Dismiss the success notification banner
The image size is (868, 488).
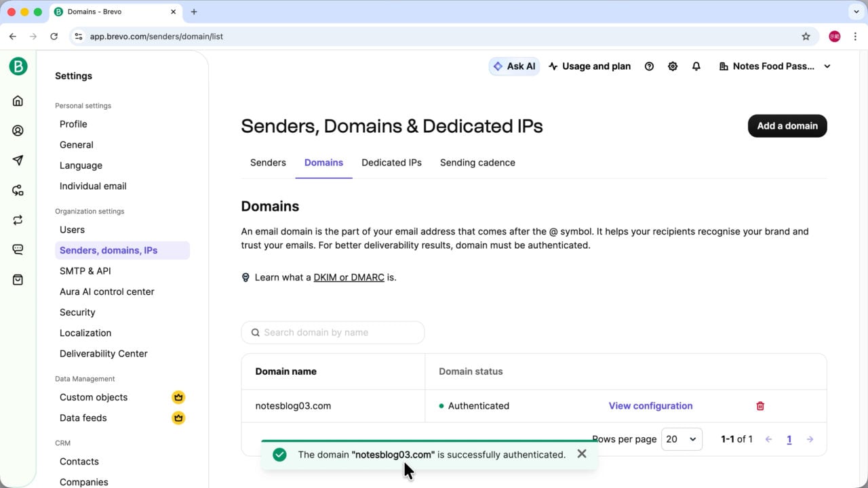coord(582,454)
